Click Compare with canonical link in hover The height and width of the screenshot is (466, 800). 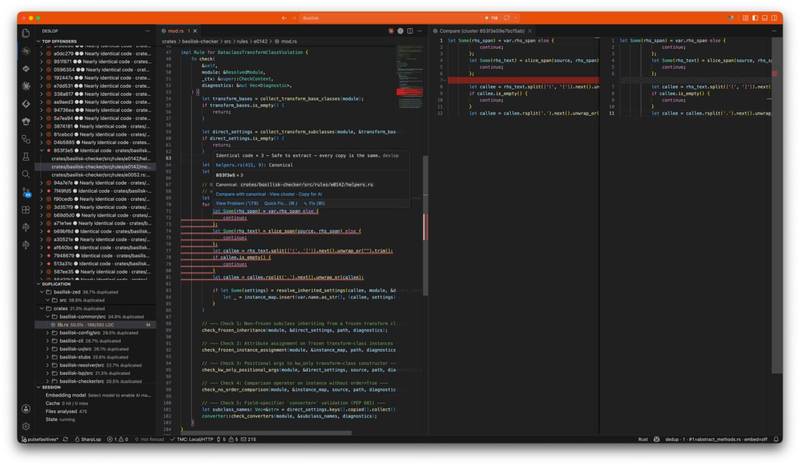point(240,194)
